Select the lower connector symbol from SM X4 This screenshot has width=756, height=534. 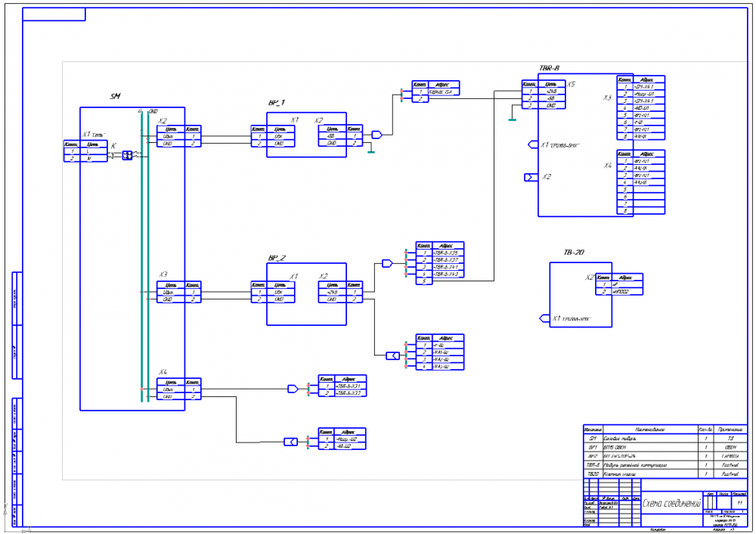tap(290, 442)
